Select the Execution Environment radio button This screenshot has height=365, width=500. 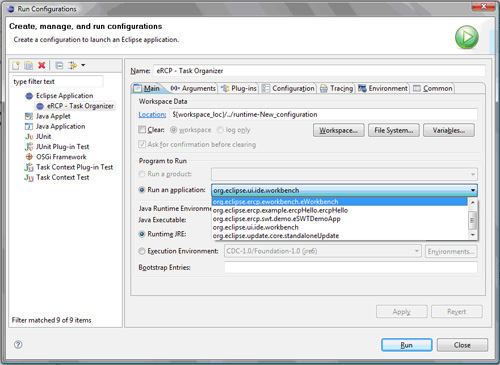142,251
